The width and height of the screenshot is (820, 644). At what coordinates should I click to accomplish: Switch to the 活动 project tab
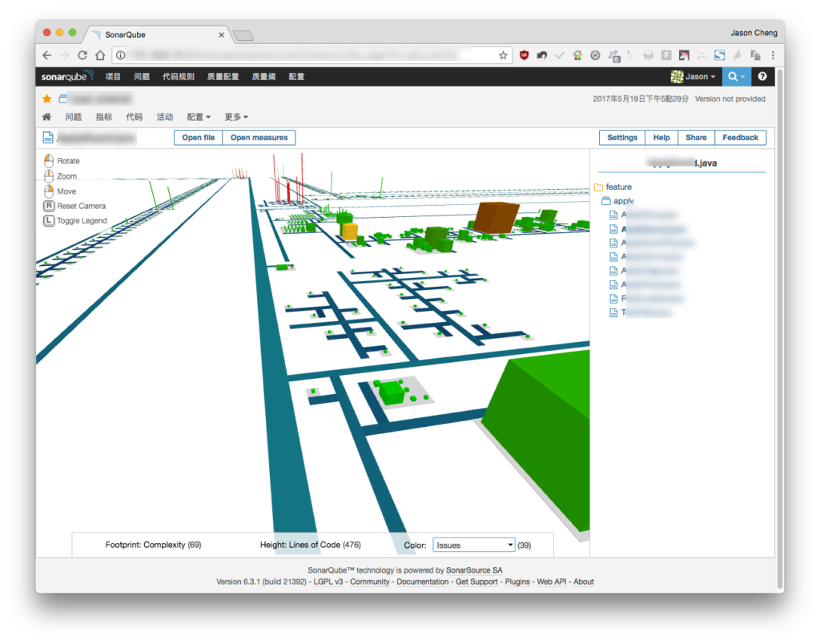pos(165,117)
